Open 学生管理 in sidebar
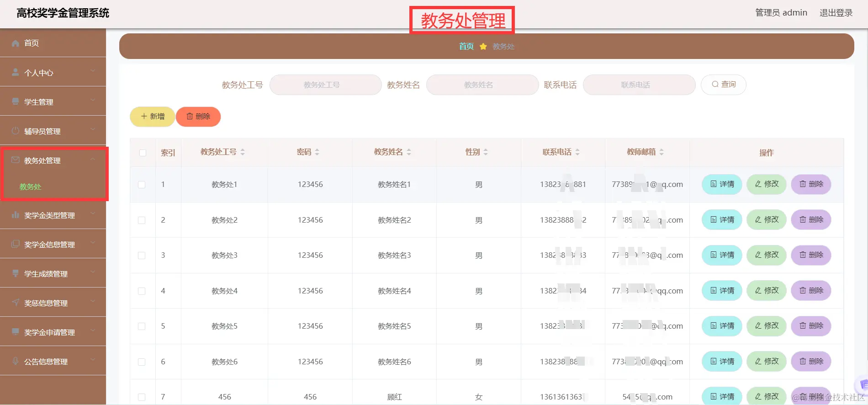This screenshot has width=868, height=405. pyautogui.click(x=53, y=101)
